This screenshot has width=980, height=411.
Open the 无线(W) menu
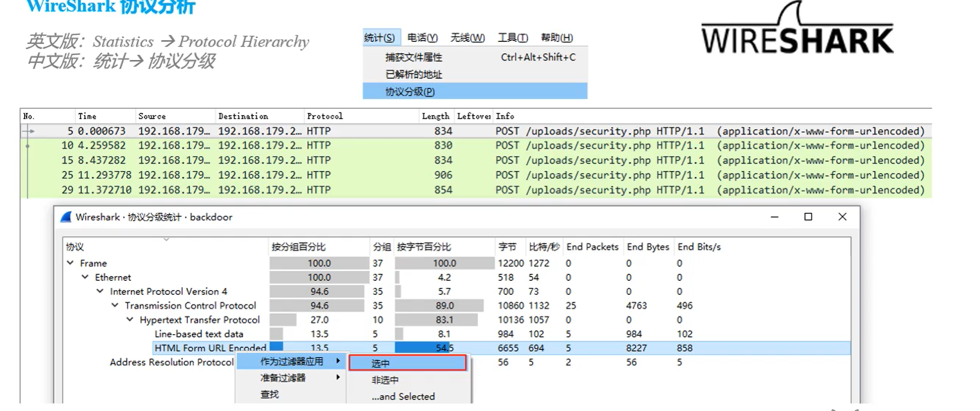pos(467,38)
